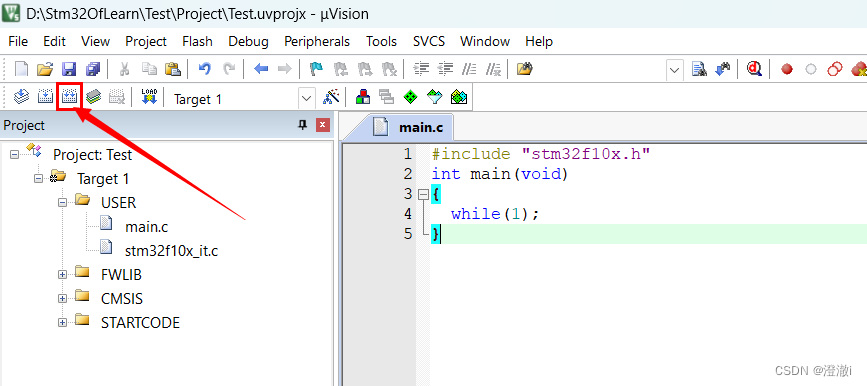Open Manage Run-Time Environment green diamond
Image resolution: width=867 pixels, height=386 pixels.
pyautogui.click(x=410, y=97)
